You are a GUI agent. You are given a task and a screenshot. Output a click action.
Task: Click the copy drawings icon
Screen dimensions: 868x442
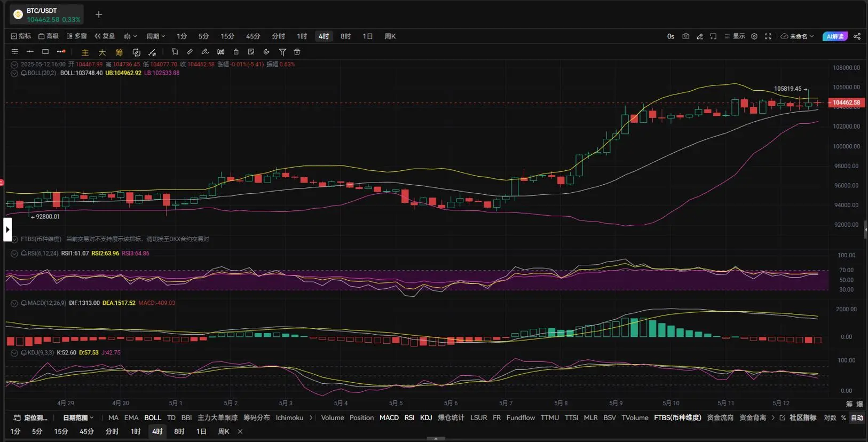pos(175,52)
